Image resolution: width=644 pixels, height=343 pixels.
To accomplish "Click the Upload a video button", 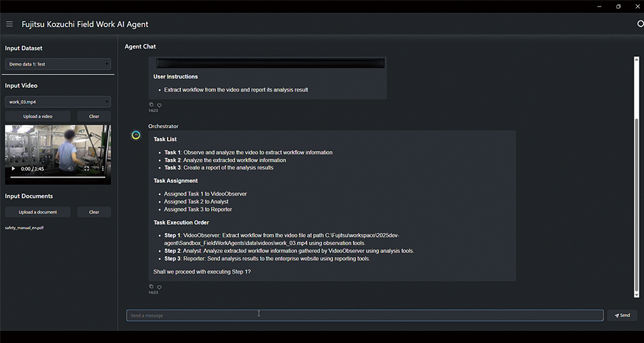I will tap(38, 116).
